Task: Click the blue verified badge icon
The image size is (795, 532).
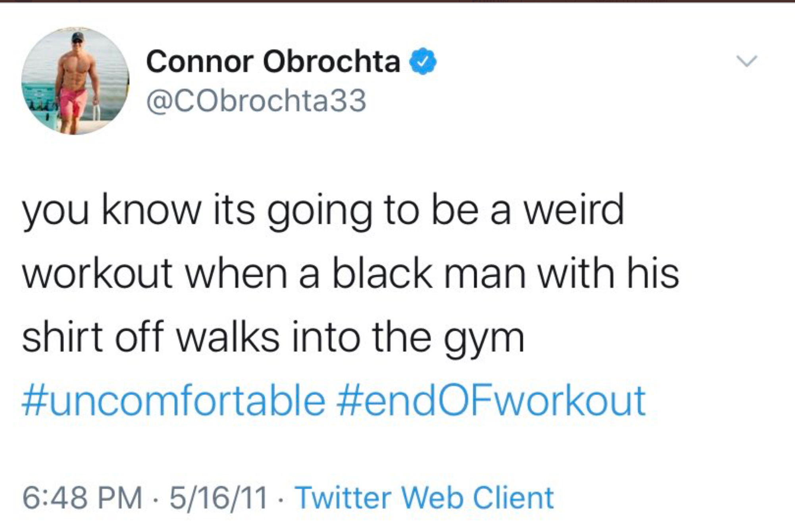Action: point(423,61)
